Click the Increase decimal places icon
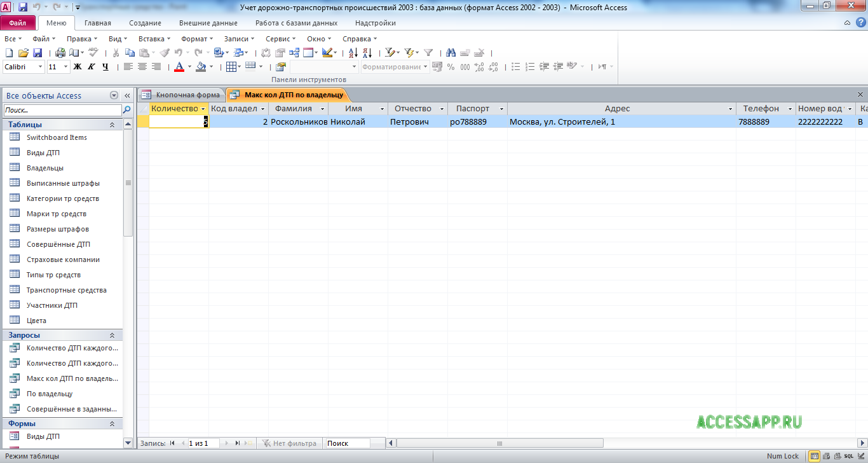 [x=478, y=67]
